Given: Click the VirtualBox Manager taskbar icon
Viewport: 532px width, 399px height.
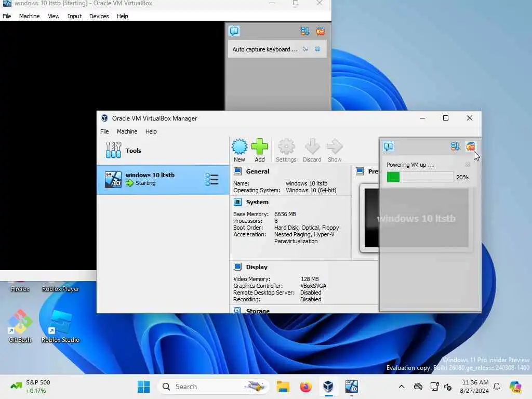Looking at the screenshot, I should (328, 387).
